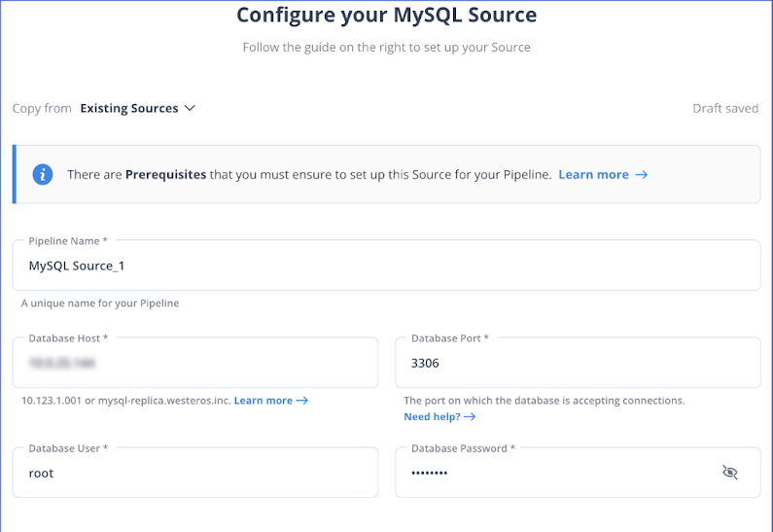The height and width of the screenshot is (532, 773).
Task: Click 'Follow the guide on the right' subtitle
Action: click(x=387, y=48)
